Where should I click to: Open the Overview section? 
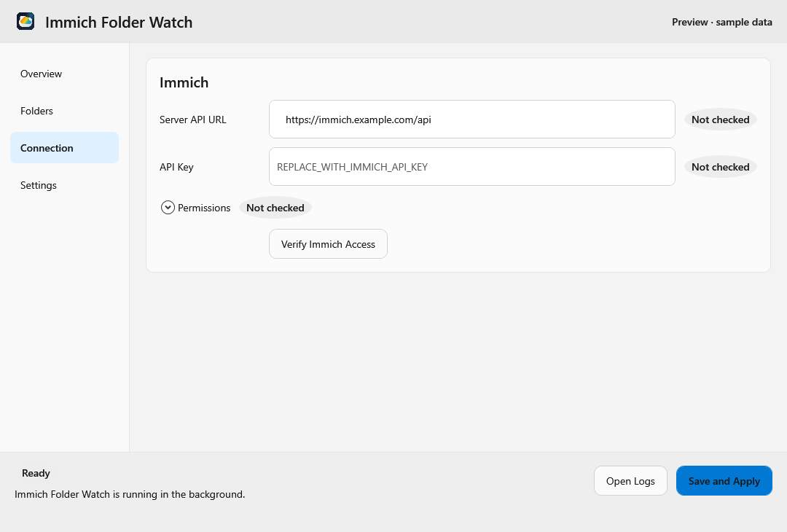tap(64, 74)
